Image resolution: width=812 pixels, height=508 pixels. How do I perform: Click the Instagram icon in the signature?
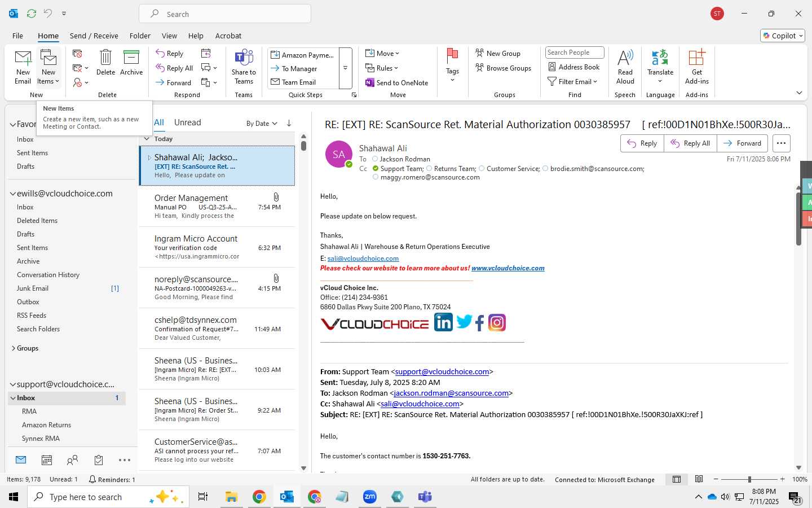pos(497,322)
